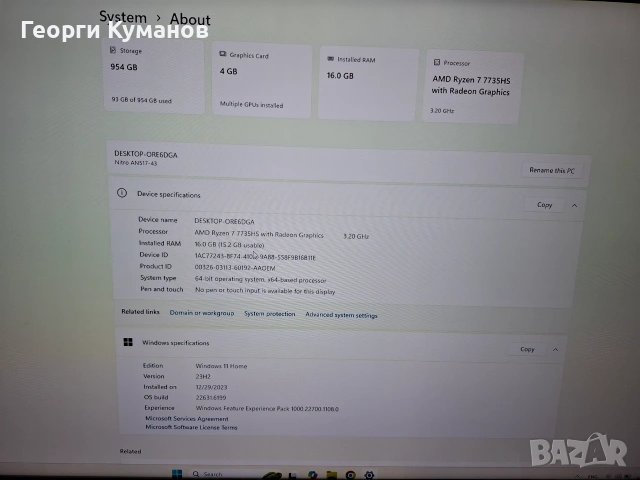
Task: Copy the Device specifications
Action: tap(544, 204)
